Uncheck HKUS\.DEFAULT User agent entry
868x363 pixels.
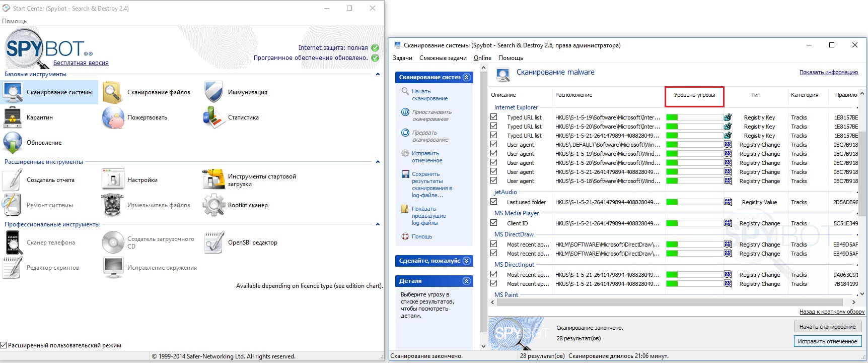pyautogui.click(x=494, y=144)
